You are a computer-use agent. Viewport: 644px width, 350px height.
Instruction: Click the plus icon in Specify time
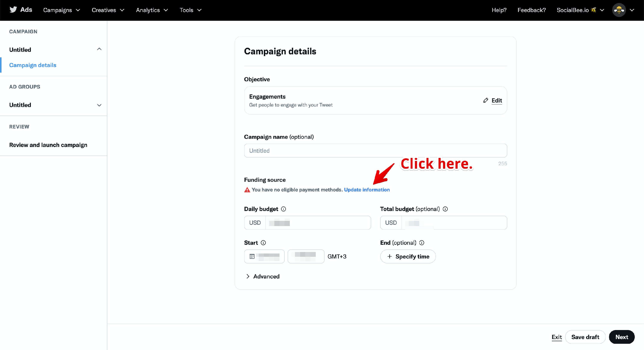click(x=389, y=257)
